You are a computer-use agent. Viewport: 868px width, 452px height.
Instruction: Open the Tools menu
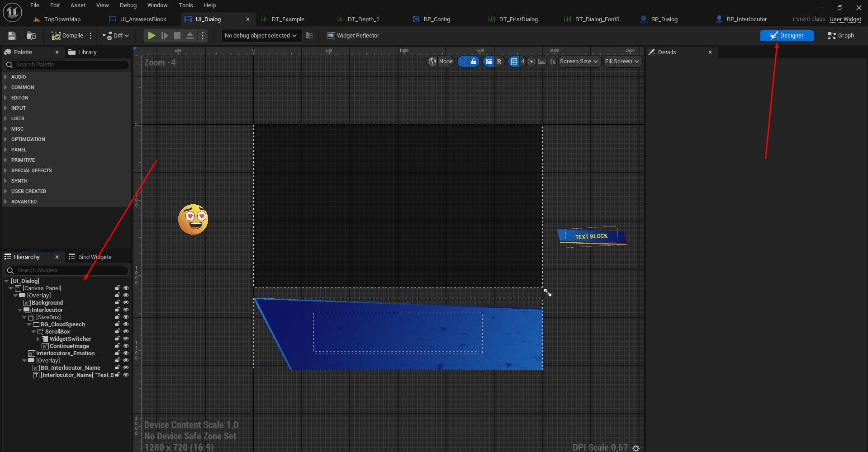[185, 5]
